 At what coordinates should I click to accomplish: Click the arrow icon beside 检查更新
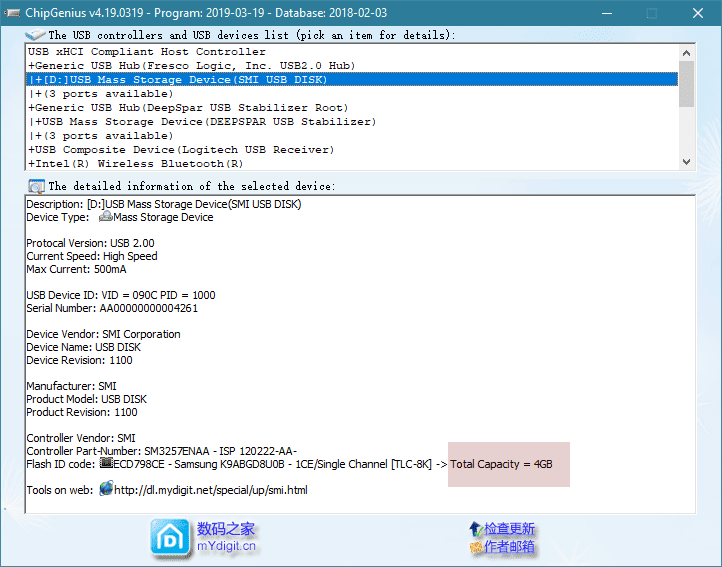click(x=476, y=529)
